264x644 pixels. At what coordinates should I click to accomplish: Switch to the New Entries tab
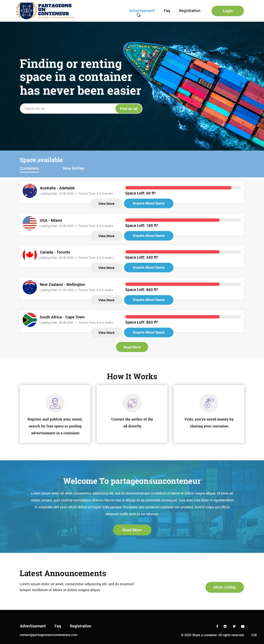73,168
